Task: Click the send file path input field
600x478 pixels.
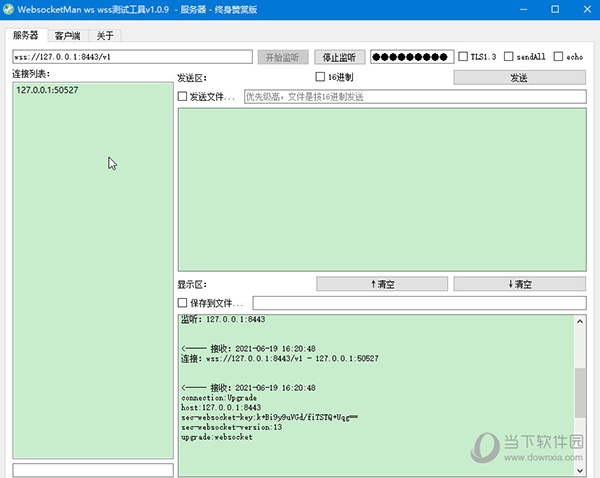Action: pyautogui.click(x=415, y=96)
